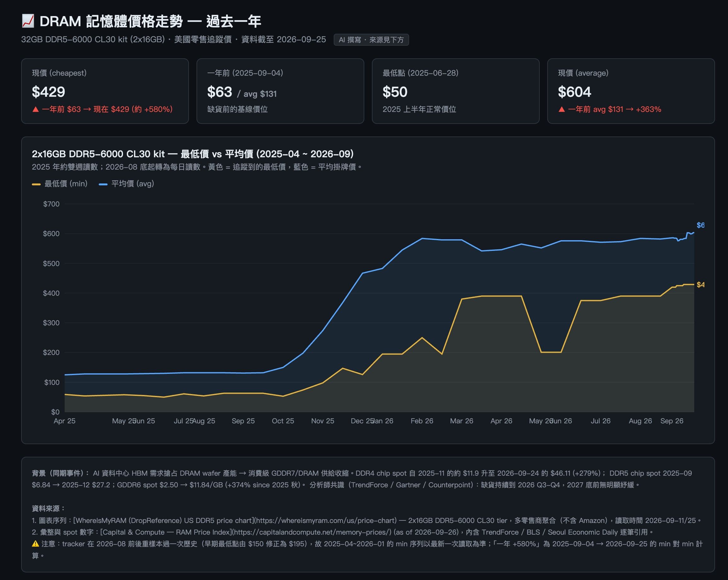Click the red triangle in 現價 (cheapest) card
This screenshot has width=728, height=580.
point(35,109)
